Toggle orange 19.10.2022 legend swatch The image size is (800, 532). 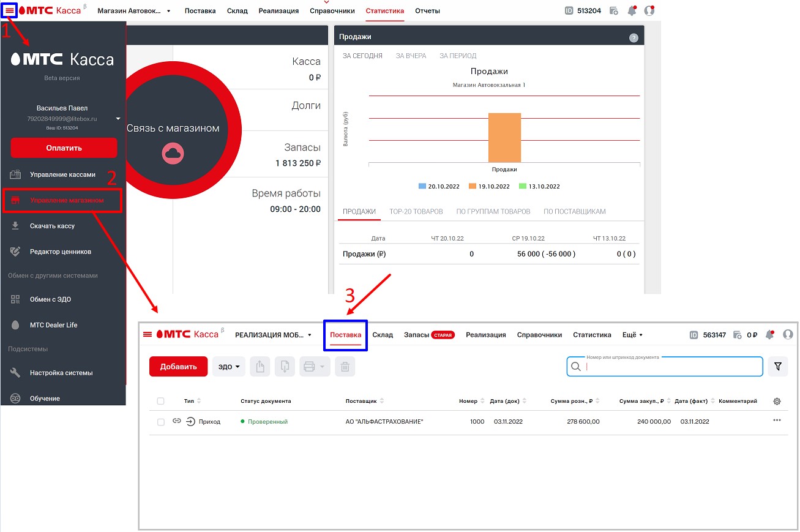click(x=473, y=186)
